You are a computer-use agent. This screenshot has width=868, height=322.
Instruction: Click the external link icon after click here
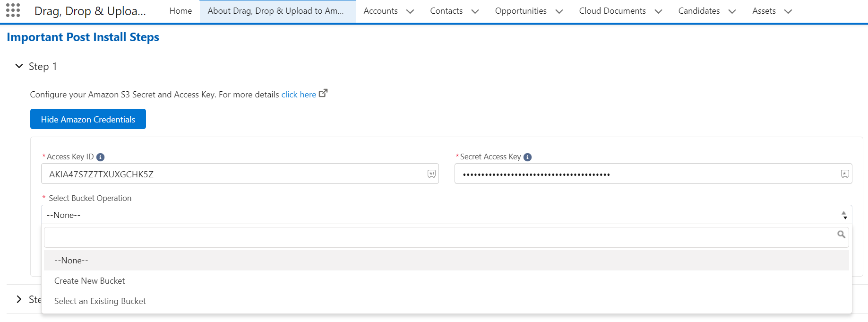(x=323, y=93)
